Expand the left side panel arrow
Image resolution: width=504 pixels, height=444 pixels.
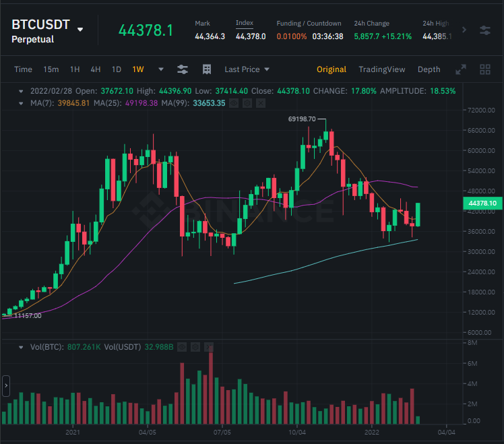pyautogui.click(x=6, y=385)
